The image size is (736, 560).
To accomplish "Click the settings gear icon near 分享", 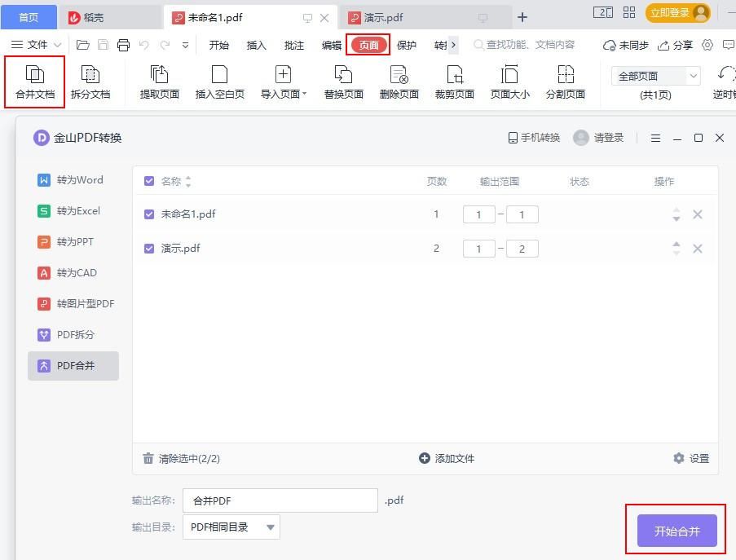I will (707, 45).
